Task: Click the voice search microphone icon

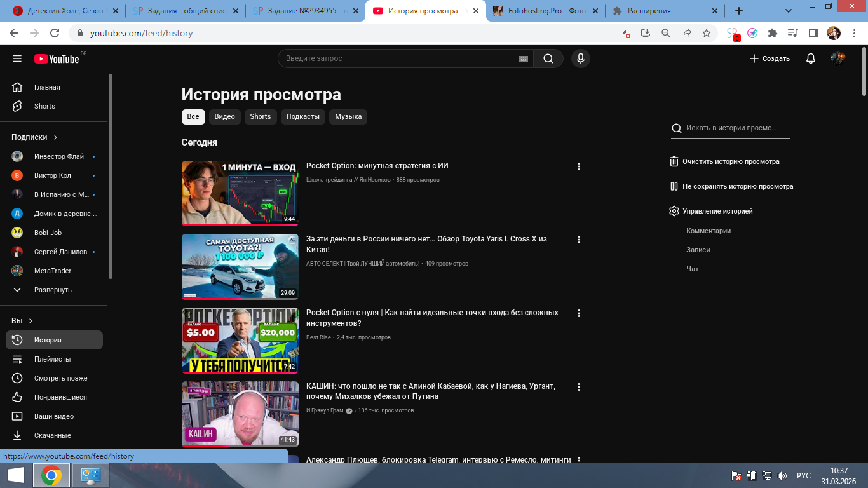Action: [x=580, y=58]
